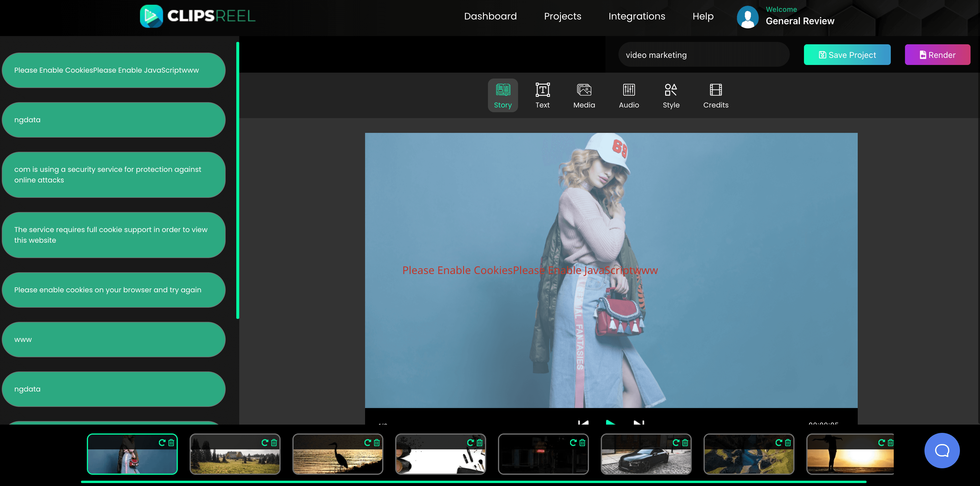
Task: Open the Media panel icon
Action: [585, 96]
